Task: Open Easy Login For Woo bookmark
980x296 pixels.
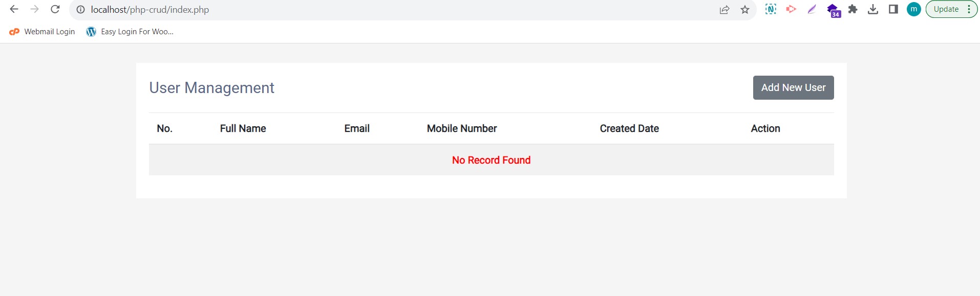Action: [130, 32]
